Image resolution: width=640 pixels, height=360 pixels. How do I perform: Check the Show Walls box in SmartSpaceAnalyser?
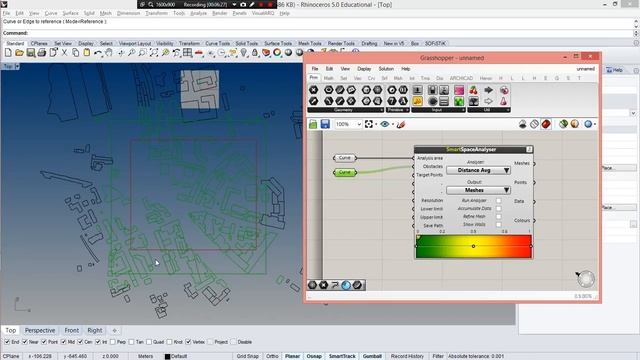click(498, 224)
